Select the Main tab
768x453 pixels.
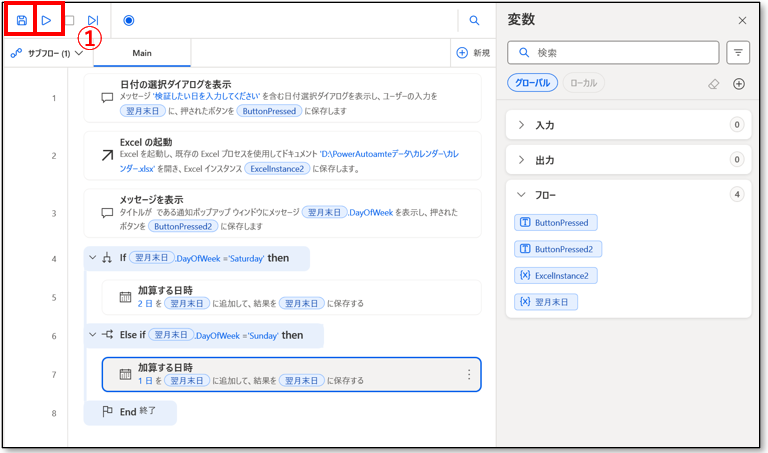click(142, 53)
